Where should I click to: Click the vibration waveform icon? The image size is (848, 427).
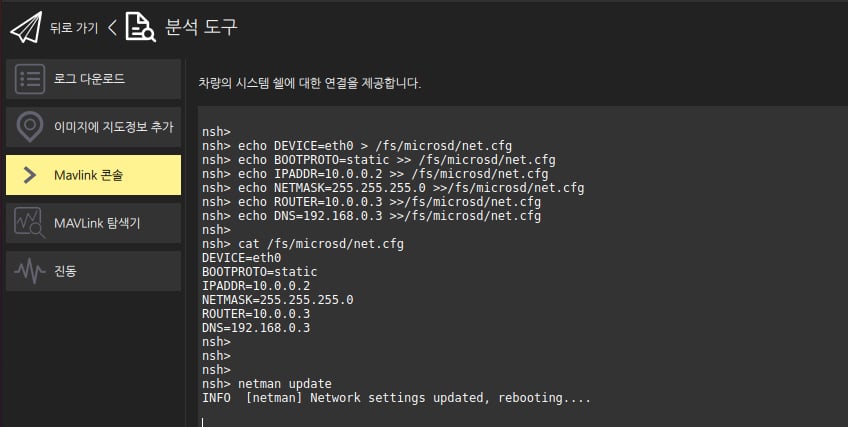pyautogui.click(x=29, y=271)
